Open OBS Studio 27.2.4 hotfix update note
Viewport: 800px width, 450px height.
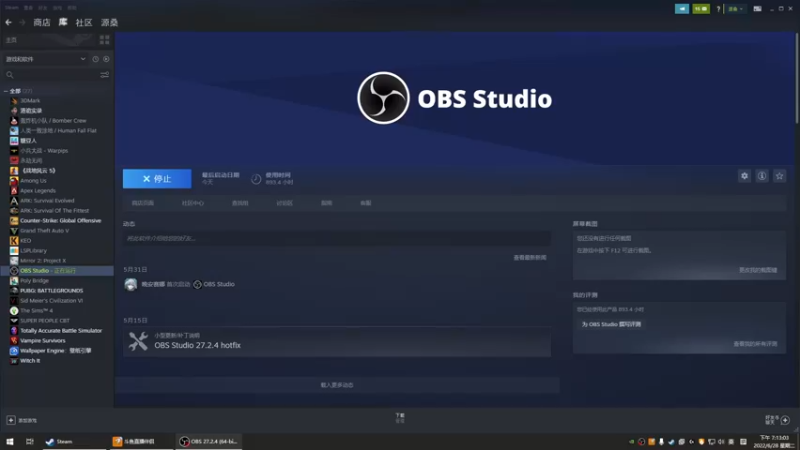337,341
